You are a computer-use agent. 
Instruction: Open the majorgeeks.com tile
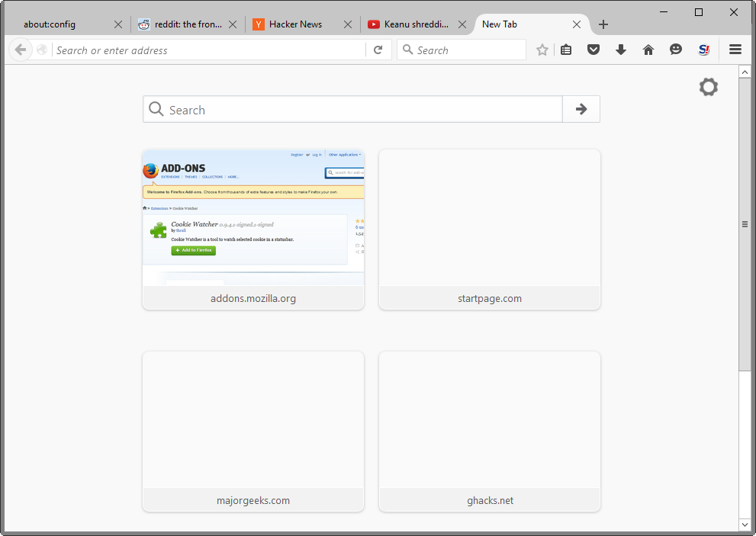coord(253,432)
